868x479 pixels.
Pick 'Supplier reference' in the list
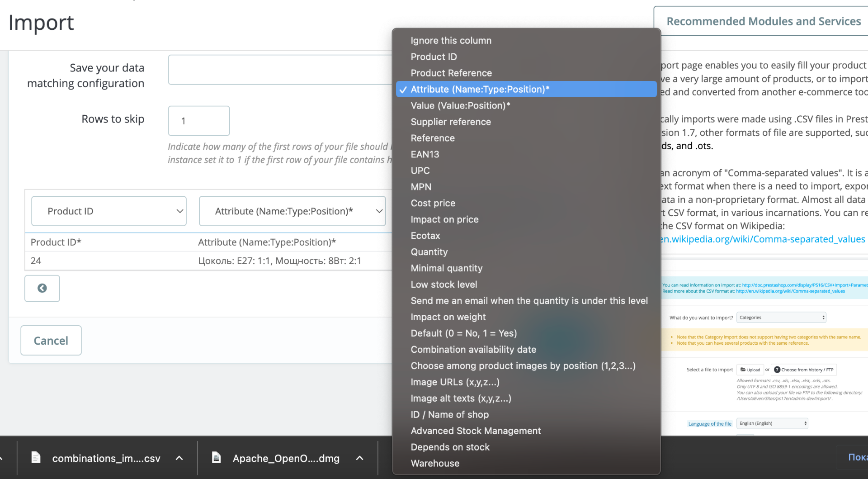526,122
